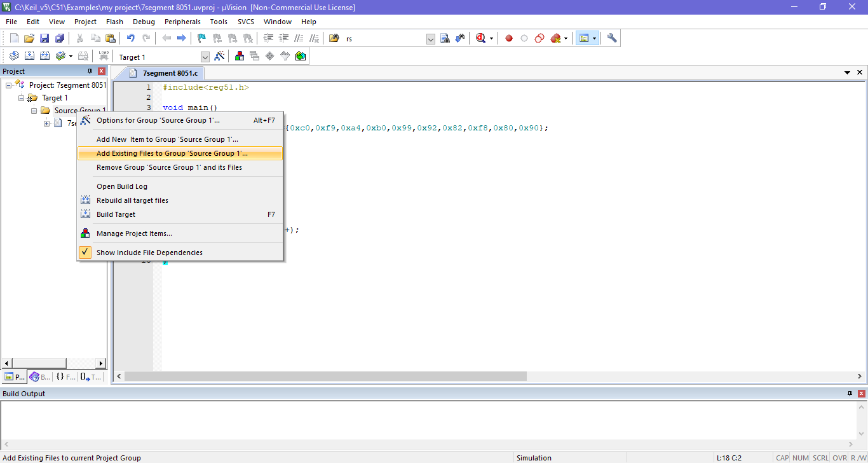Click the Download to flash LOAD icon
The image size is (868, 463).
tap(104, 55)
